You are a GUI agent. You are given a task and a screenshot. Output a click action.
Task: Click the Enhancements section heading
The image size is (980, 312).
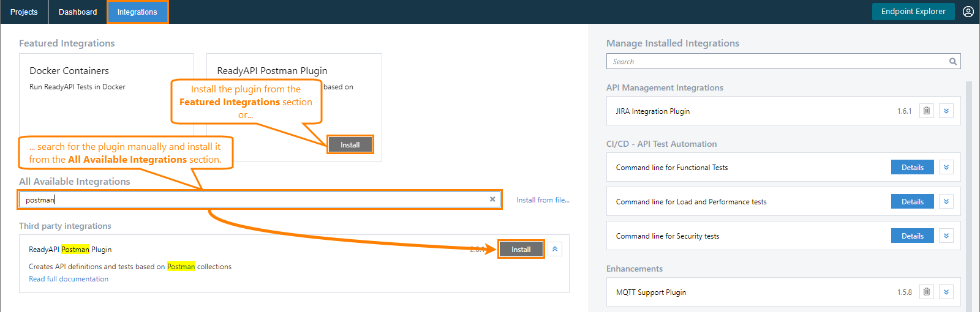635,269
